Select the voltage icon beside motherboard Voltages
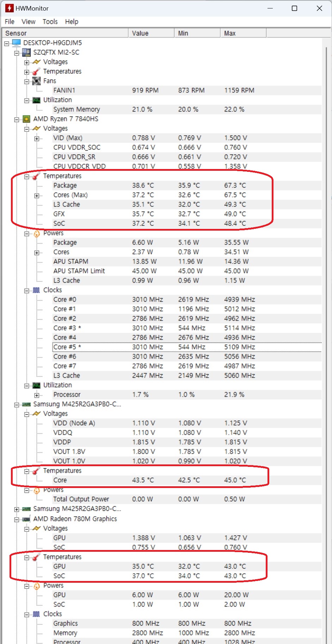332x644 pixels. (36, 62)
